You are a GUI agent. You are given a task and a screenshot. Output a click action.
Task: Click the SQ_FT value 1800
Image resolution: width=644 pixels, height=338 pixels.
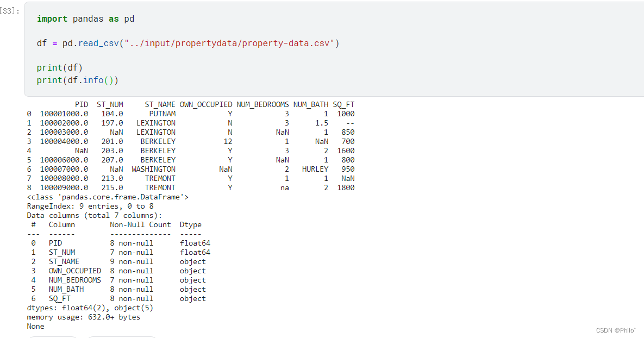(346, 187)
